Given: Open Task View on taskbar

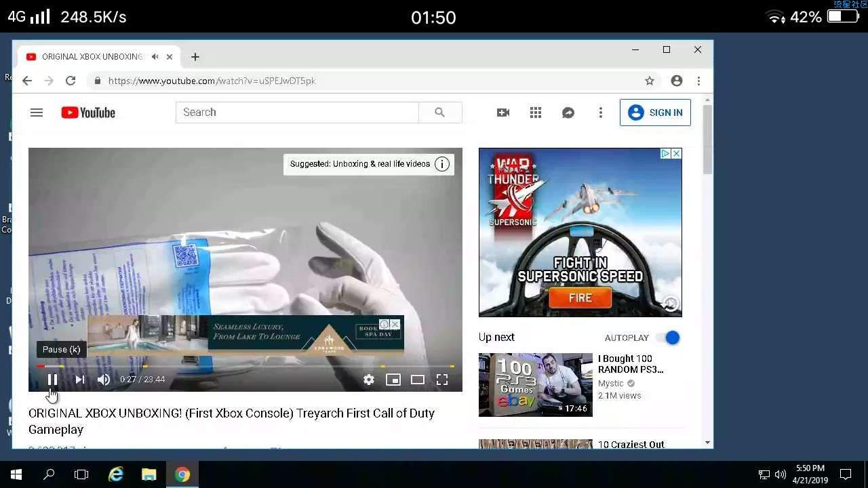Looking at the screenshot, I should pos(81,474).
